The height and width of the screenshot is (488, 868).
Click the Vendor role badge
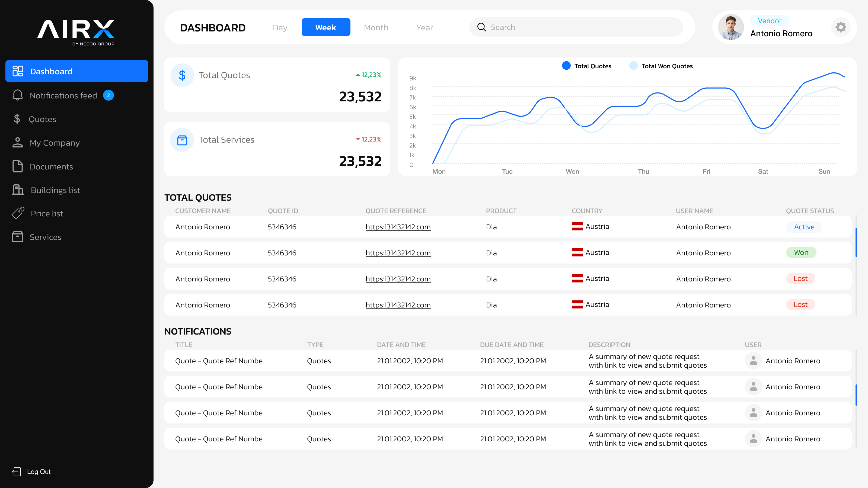[x=770, y=21]
